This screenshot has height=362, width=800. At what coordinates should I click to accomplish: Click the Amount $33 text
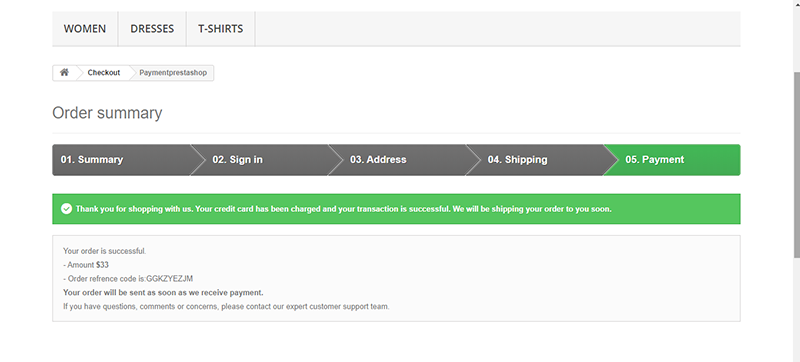86,265
